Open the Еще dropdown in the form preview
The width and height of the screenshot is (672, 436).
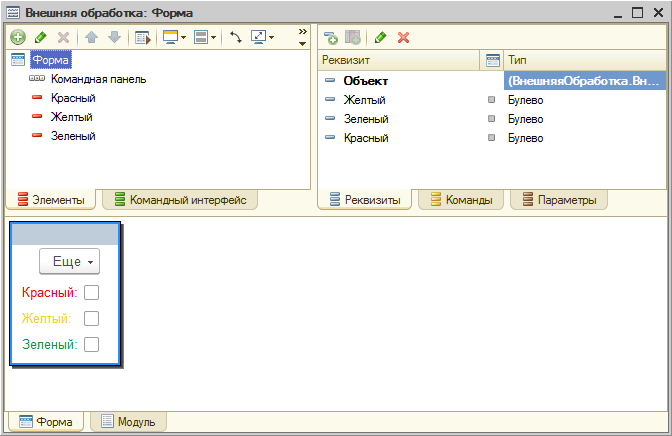(70, 261)
